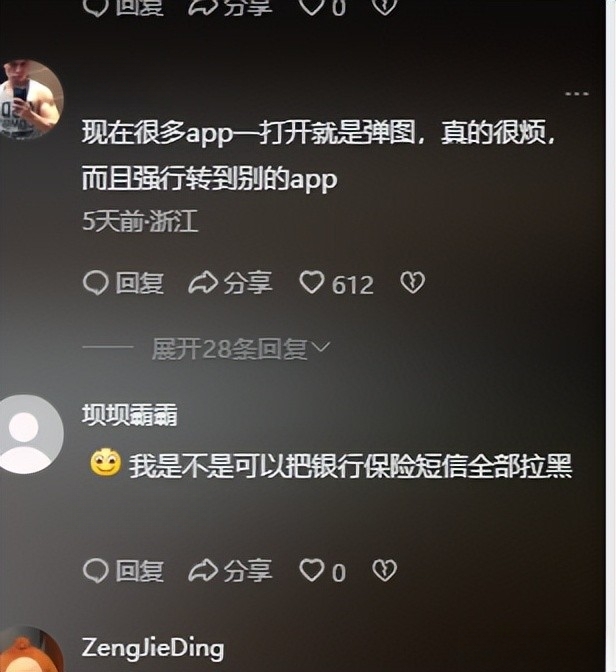Click reply bubble icon under 坝坝霸霸 comment

pos(96,571)
